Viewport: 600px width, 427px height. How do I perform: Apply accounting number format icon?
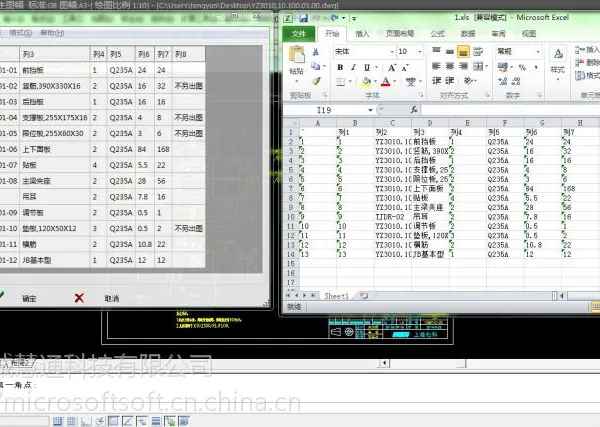(502, 67)
